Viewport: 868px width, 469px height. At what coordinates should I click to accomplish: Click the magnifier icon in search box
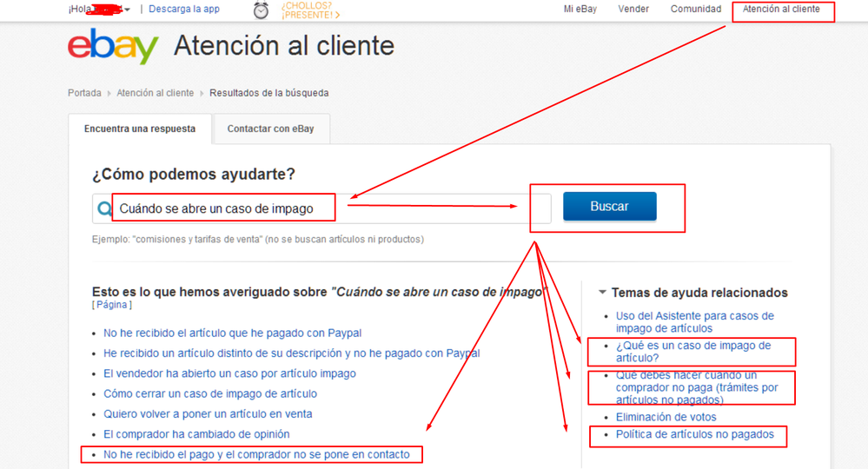point(104,208)
